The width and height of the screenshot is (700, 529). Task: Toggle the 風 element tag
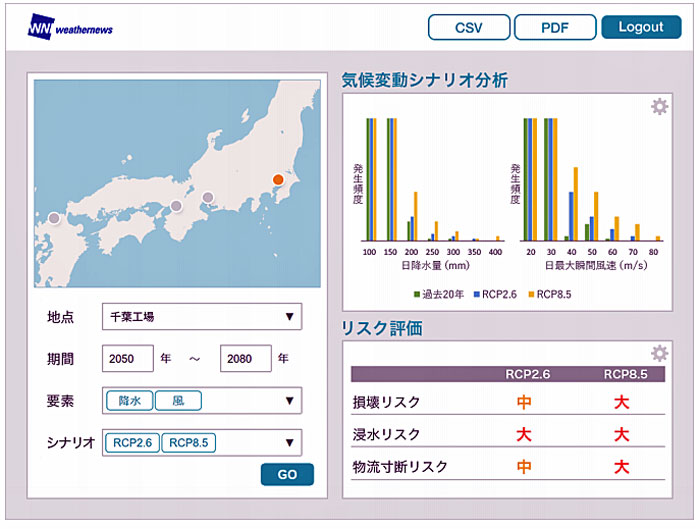tap(178, 400)
